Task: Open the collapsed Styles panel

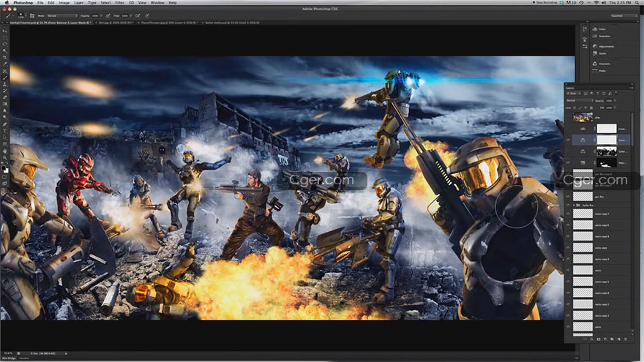Action: click(x=599, y=53)
